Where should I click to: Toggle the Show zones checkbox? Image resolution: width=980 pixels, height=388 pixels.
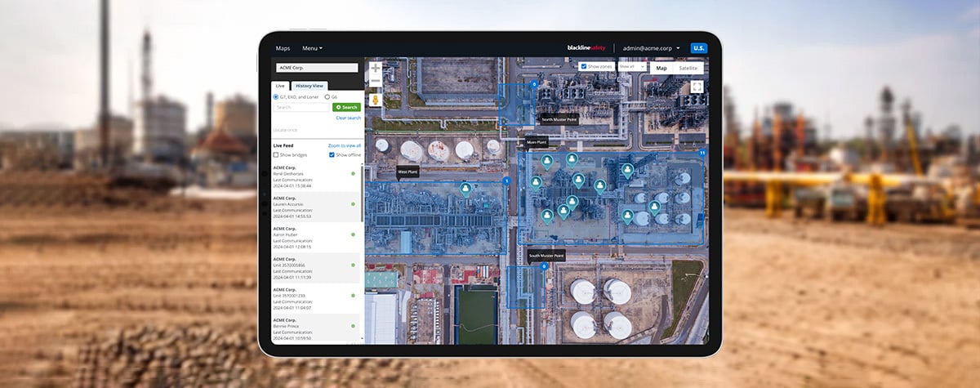tap(582, 66)
